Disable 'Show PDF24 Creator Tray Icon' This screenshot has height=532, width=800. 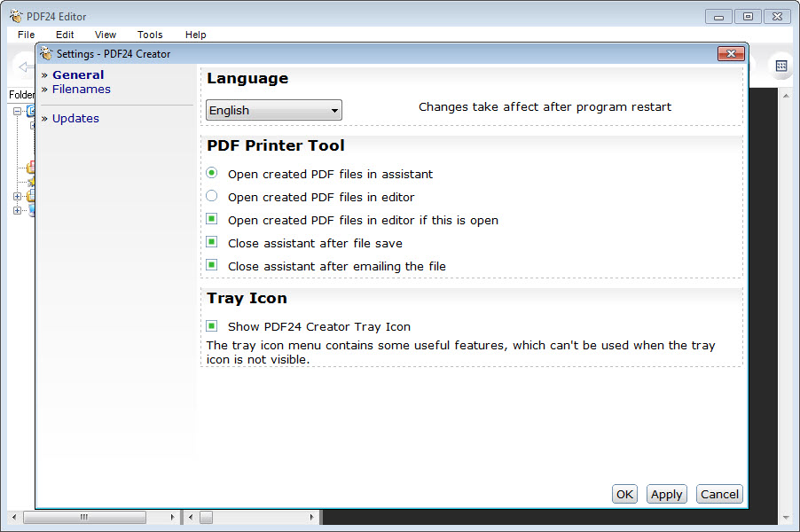[x=212, y=326]
